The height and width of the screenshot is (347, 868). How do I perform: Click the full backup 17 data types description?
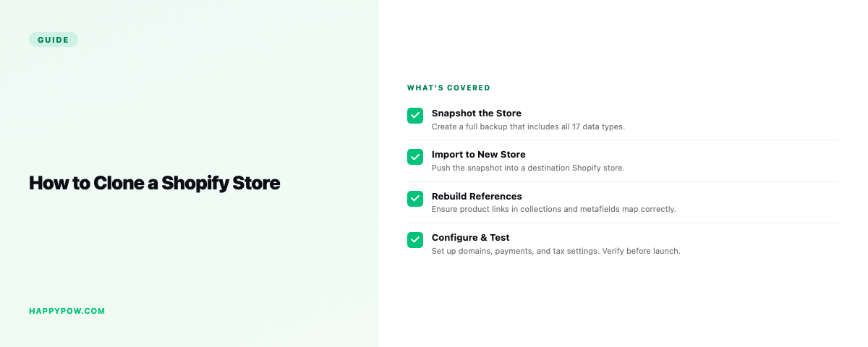click(528, 127)
